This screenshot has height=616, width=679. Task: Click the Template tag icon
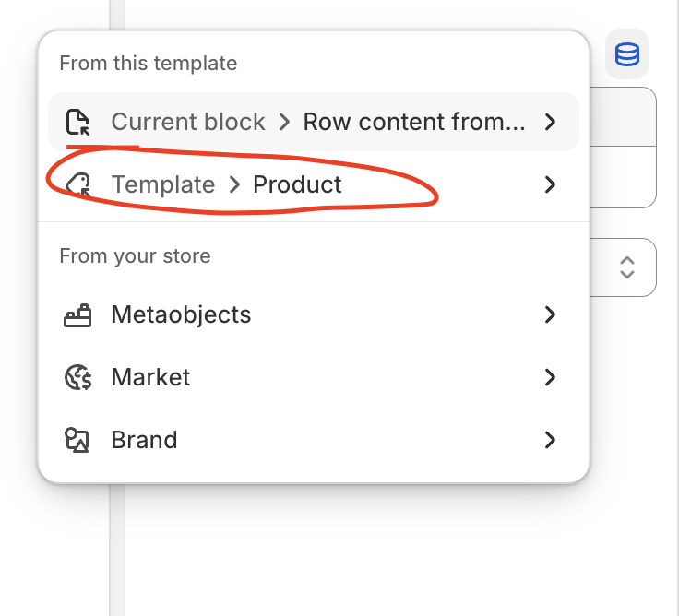tap(77, 184)
